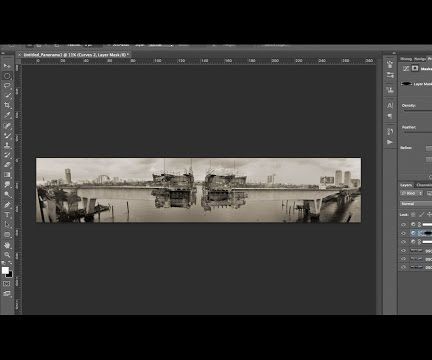Select the Eraser tool
The height and width of the screenshot is (360, 432).
[7, 165]
